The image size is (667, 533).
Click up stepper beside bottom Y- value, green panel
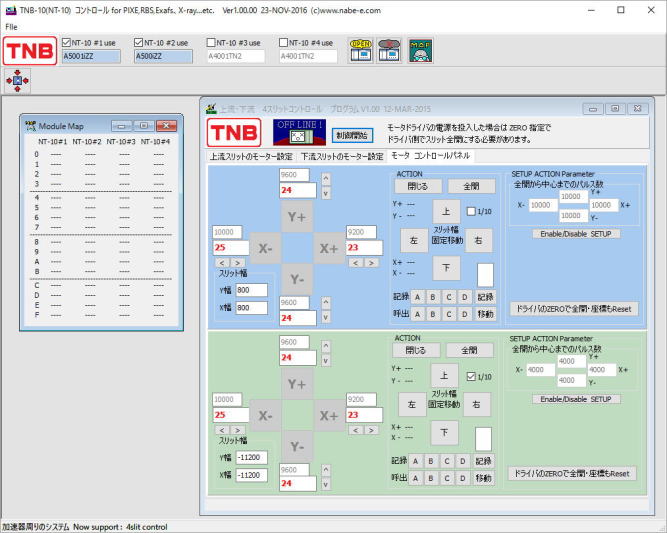326,470
